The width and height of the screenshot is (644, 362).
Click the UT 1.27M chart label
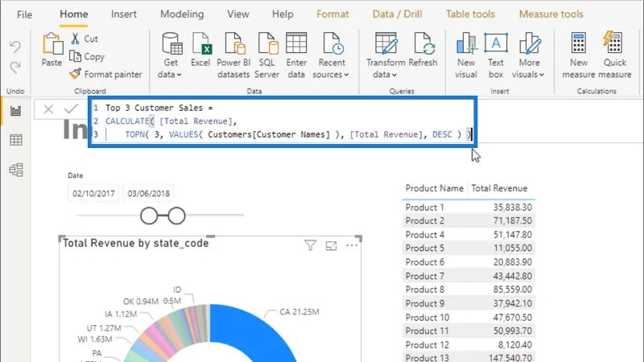click(104, 328)
